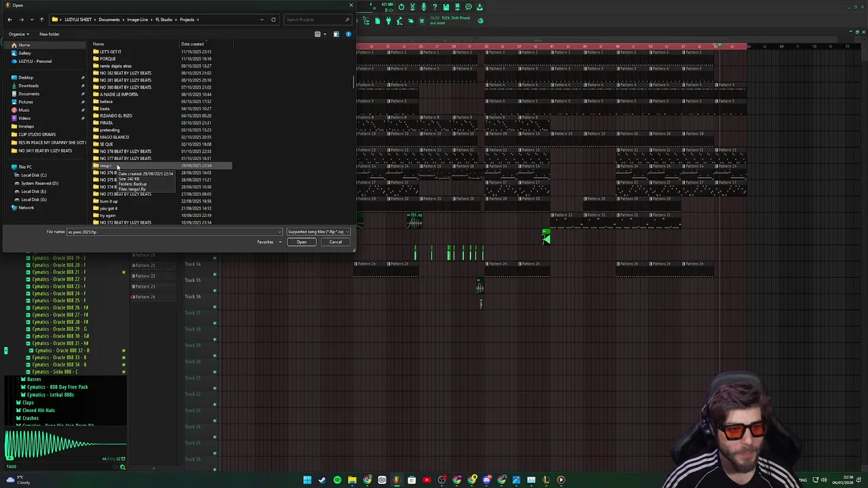The image size is (868, 488).
Task: Click the tree-structure browser icon in FL toolbar
Action: (x=366, y=21)
